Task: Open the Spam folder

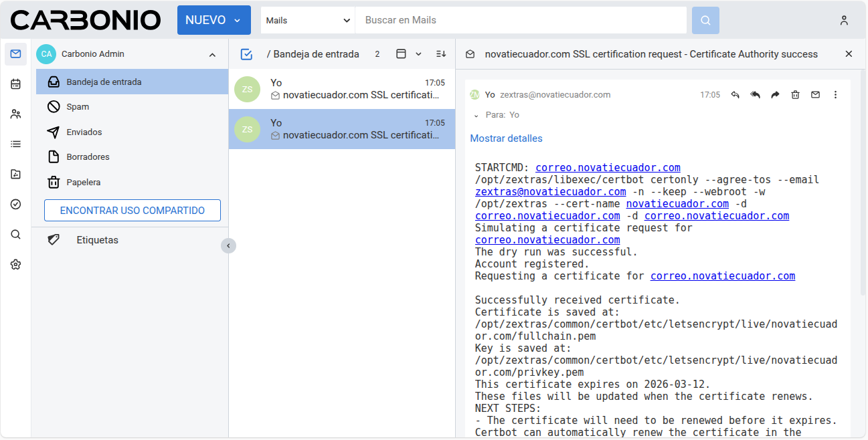Action: [x=78, y=107]
